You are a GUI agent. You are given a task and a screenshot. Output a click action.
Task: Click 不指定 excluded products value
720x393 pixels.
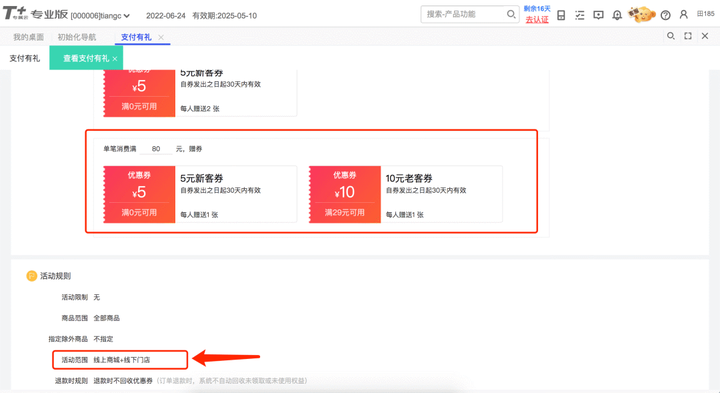click(103, 339)
